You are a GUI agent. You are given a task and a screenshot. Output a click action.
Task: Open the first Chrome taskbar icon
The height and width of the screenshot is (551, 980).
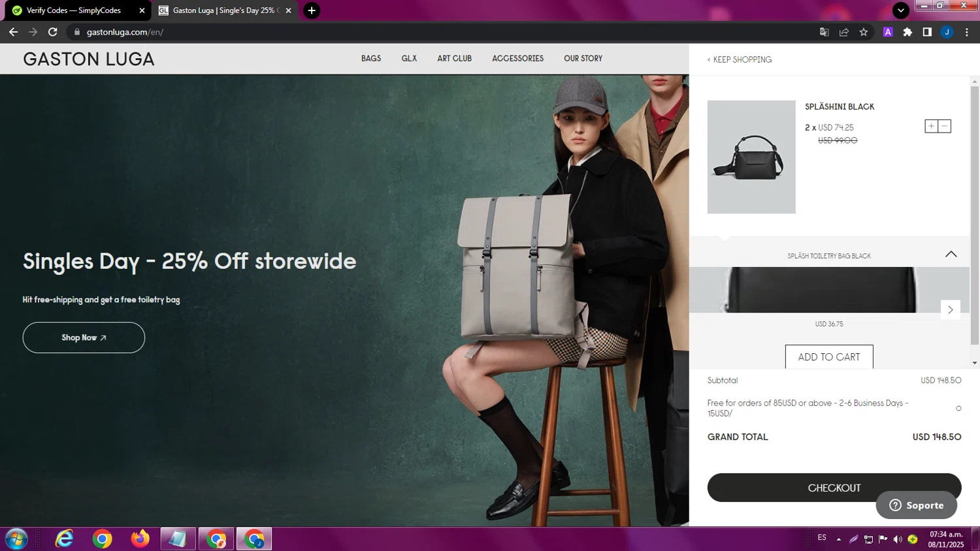tap(102, 539)
